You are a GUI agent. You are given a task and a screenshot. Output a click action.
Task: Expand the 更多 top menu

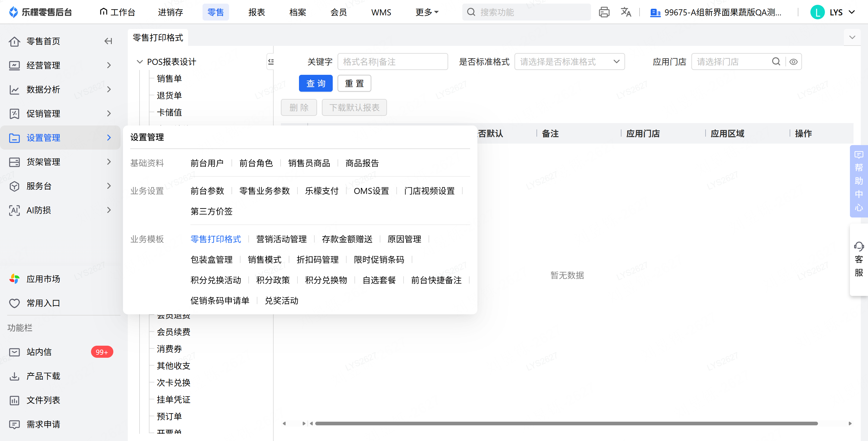coord(426,12)
